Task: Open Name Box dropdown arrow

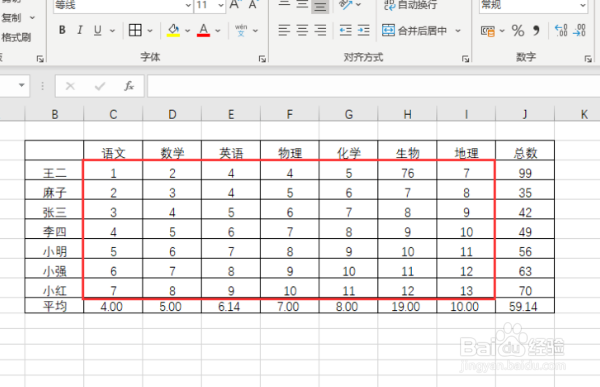Action: [21, 85]
